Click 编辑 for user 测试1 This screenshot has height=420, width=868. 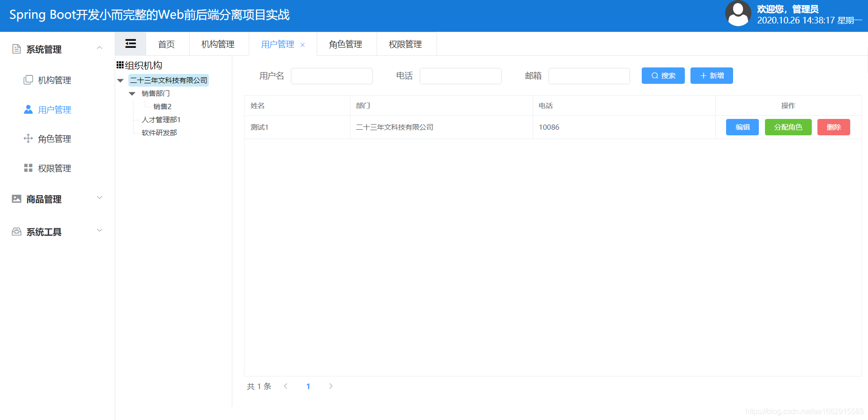tap(742, 127)
